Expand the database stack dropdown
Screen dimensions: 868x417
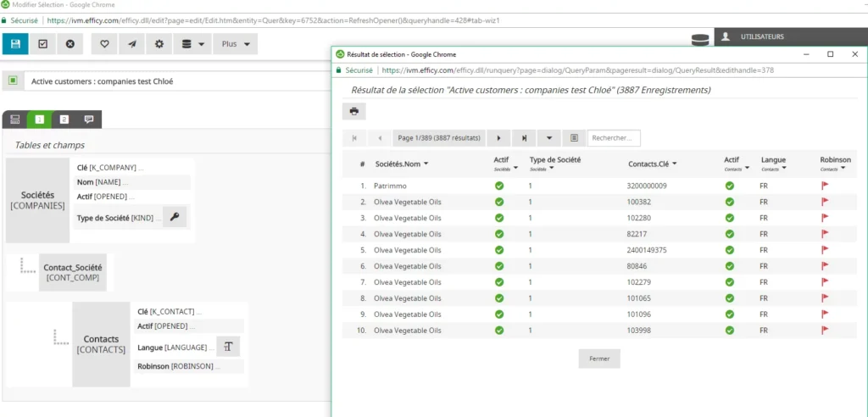point(192,44)
